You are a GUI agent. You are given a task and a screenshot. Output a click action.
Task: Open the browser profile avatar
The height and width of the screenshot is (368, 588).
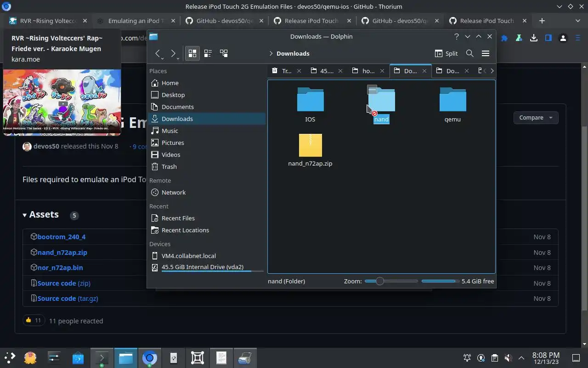click(563, 38)
